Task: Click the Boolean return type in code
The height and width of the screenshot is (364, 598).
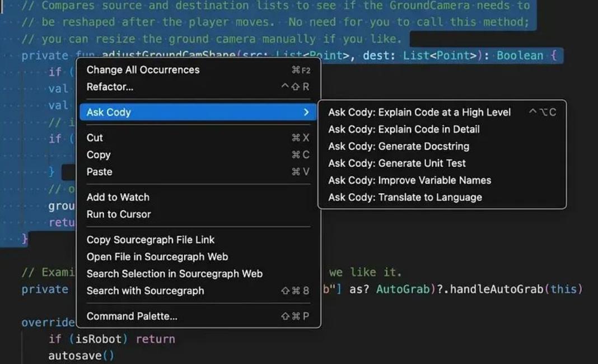Action: (520, 55)
